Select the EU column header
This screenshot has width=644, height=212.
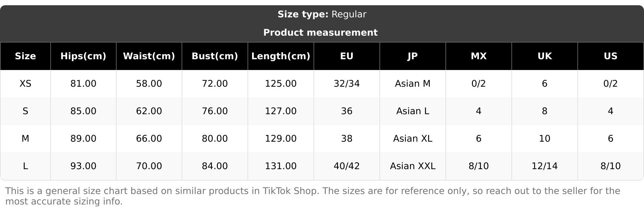[x=346, y=56]
